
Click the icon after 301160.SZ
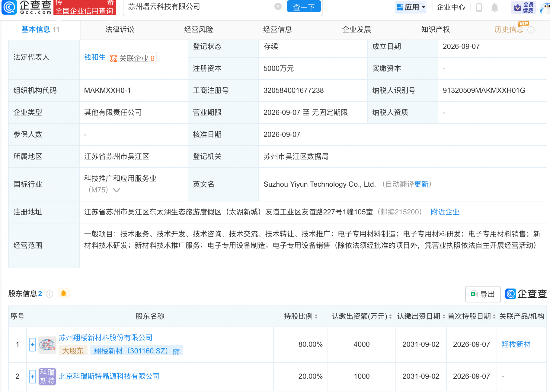177,352
